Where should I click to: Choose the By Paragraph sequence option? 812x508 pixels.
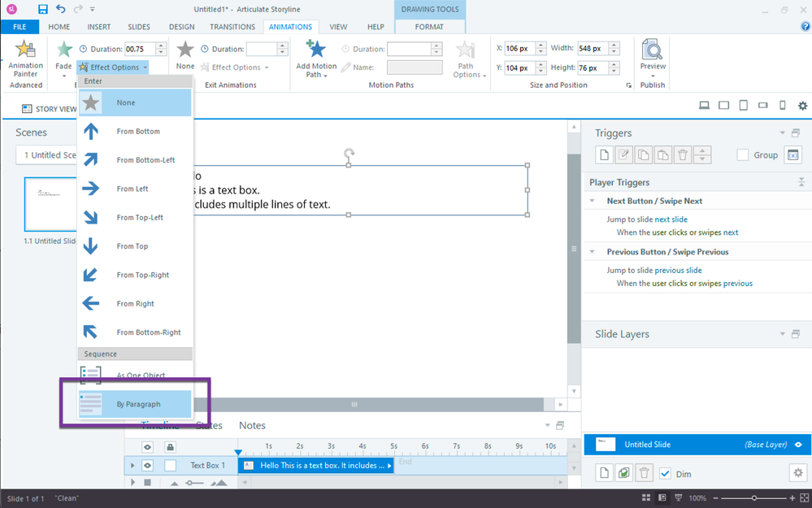point(135,404)
